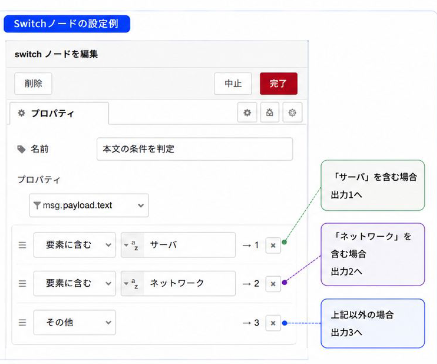Remove rule 2 with its × button
The image size is (437, 364).
point(273,284)
